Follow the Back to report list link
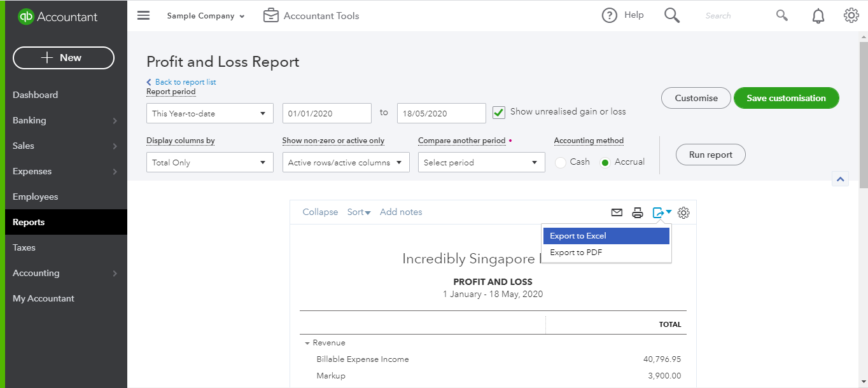This screenshot has height=388, width=868. tap(185, 82)
